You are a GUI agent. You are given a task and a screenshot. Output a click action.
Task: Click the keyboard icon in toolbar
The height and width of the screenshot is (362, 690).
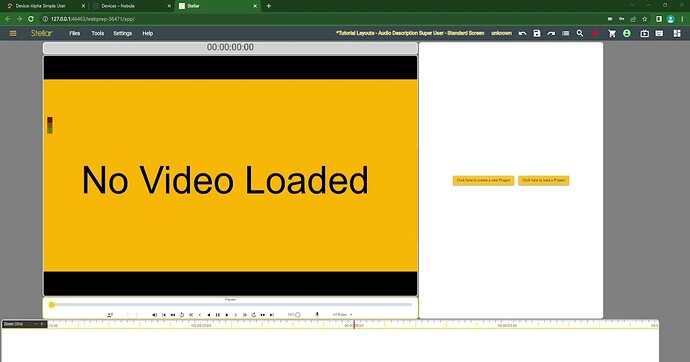coord(565,33)
